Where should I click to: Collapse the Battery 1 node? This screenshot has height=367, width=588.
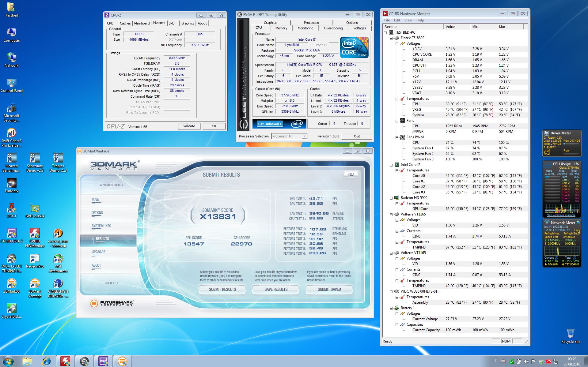click(x=391, y=308)
